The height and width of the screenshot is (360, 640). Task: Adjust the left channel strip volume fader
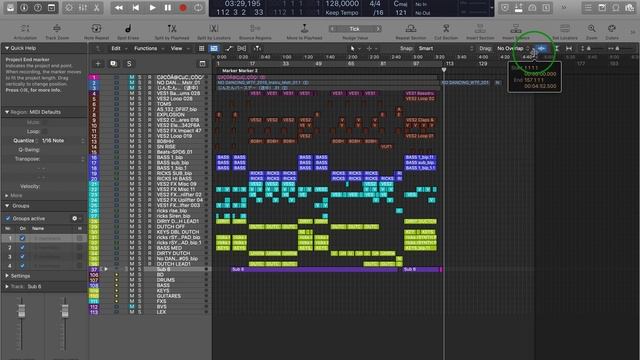[21, 311]
